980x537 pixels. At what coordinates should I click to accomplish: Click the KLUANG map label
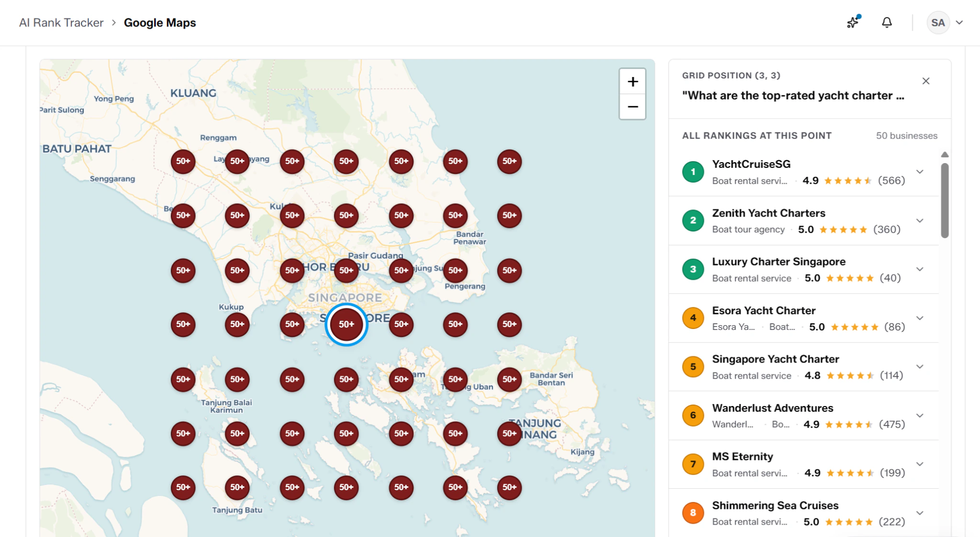pos(193,93)
